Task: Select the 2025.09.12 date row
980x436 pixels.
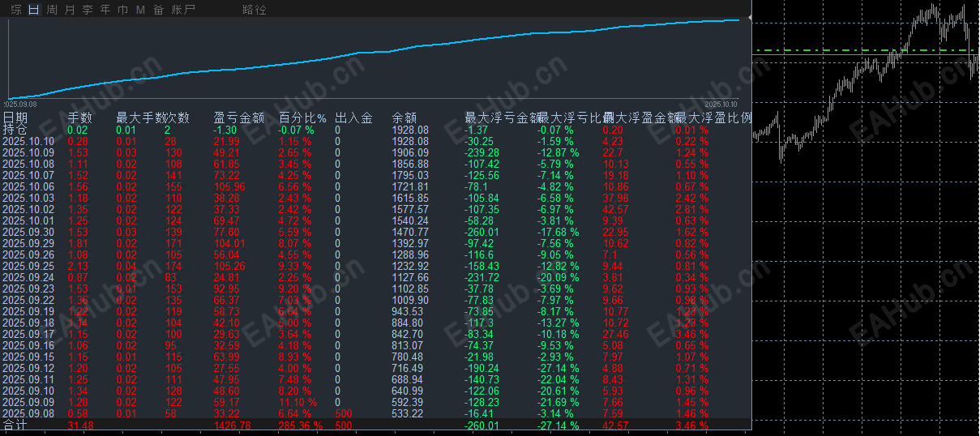Action: coord(28,368)
